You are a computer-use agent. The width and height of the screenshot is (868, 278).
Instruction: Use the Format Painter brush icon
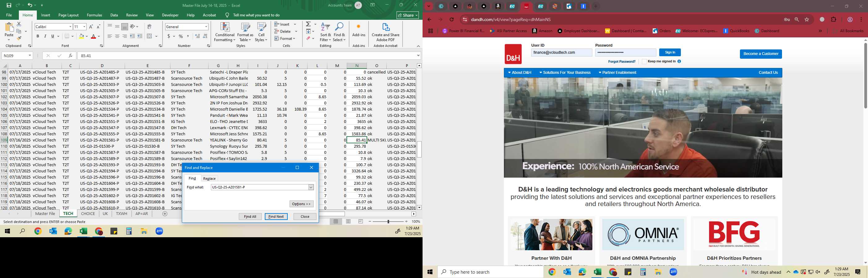point(19,38)
